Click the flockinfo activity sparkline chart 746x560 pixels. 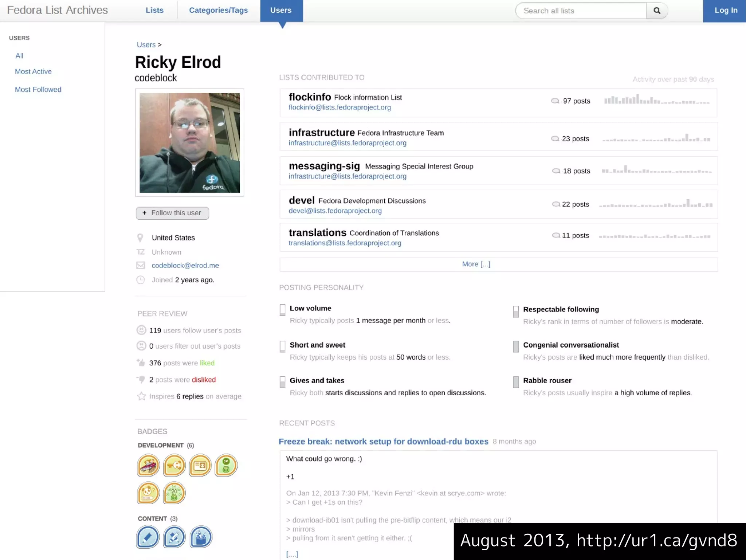(x=657, y=99)
